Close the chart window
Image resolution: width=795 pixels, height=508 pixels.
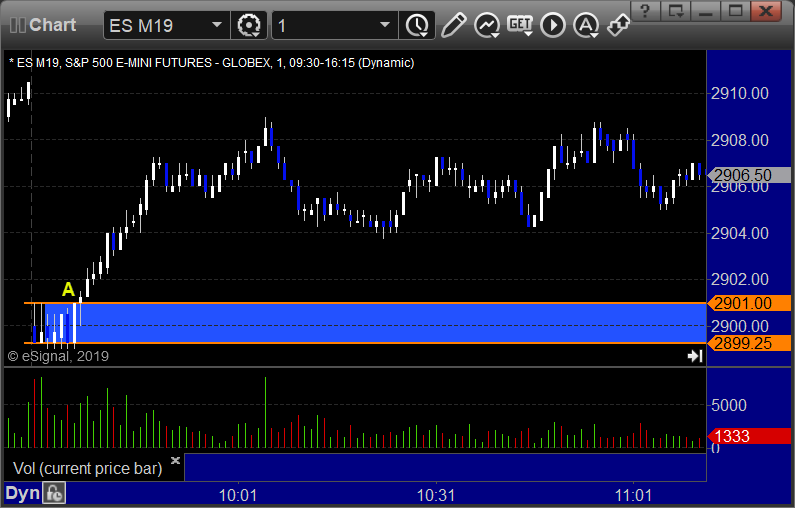point(766,11)
